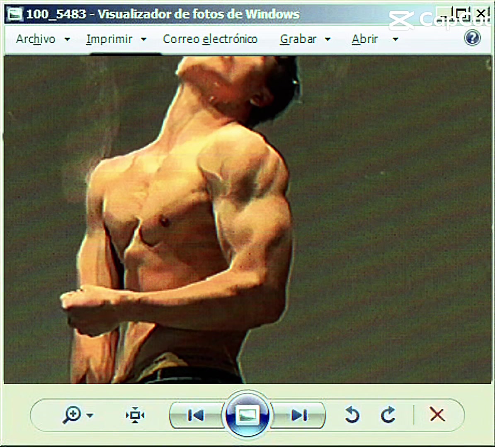Expand the arrow next to Imprimir
Screen dimensions: 495x448
(x=143, y=39)
